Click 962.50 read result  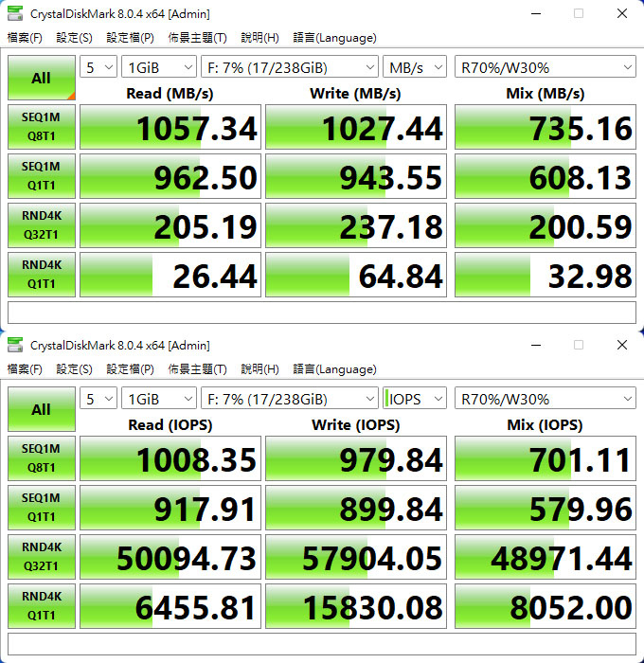coord(170,176)
